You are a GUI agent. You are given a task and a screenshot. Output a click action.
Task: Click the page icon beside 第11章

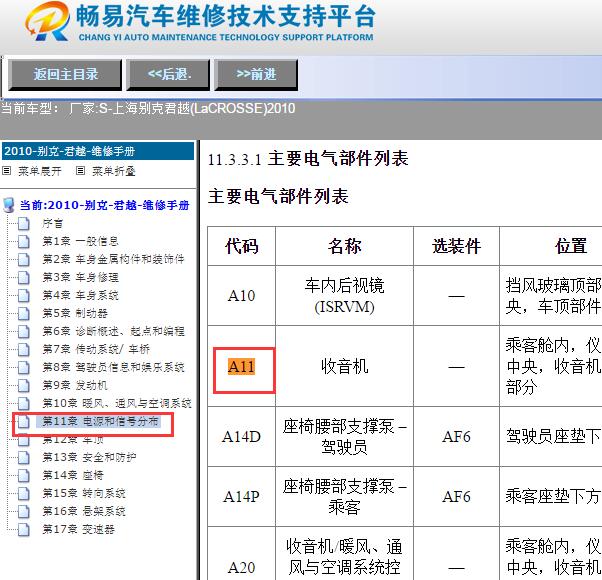[x=24, y=421]
